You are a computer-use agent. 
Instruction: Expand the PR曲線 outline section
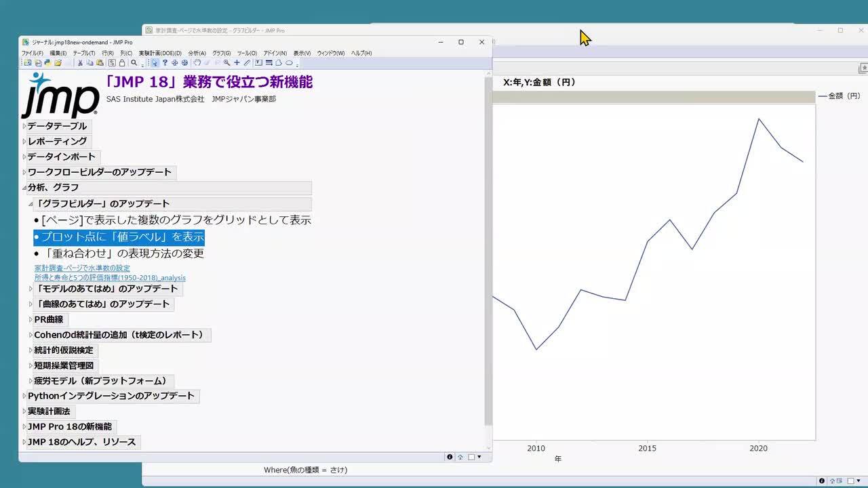(x=31, y=319)
